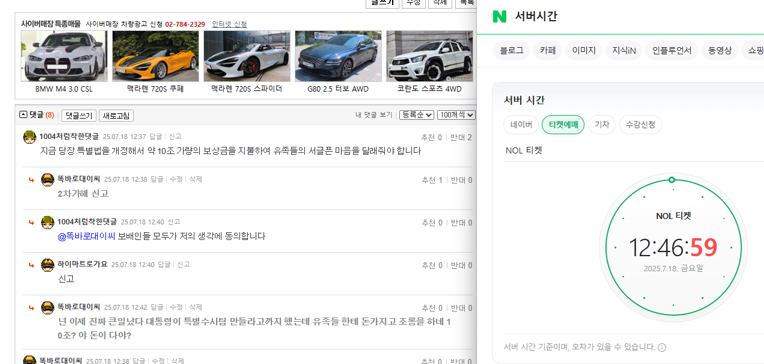Click the 코란도 스포츠 4WD caption link

click(429, 89)
